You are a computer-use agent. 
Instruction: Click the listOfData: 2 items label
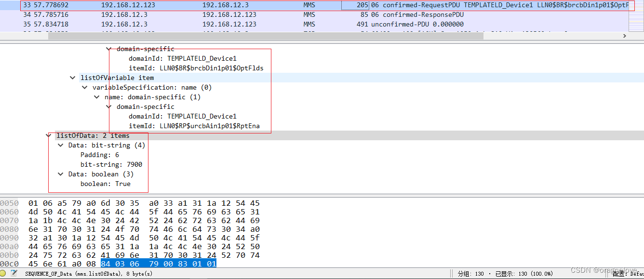tap(93, 135)
